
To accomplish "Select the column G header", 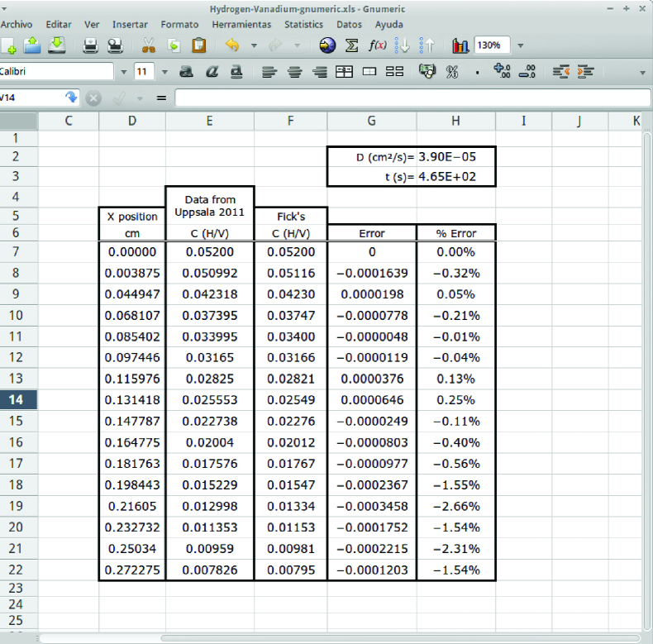I will [x=371, y=122].
